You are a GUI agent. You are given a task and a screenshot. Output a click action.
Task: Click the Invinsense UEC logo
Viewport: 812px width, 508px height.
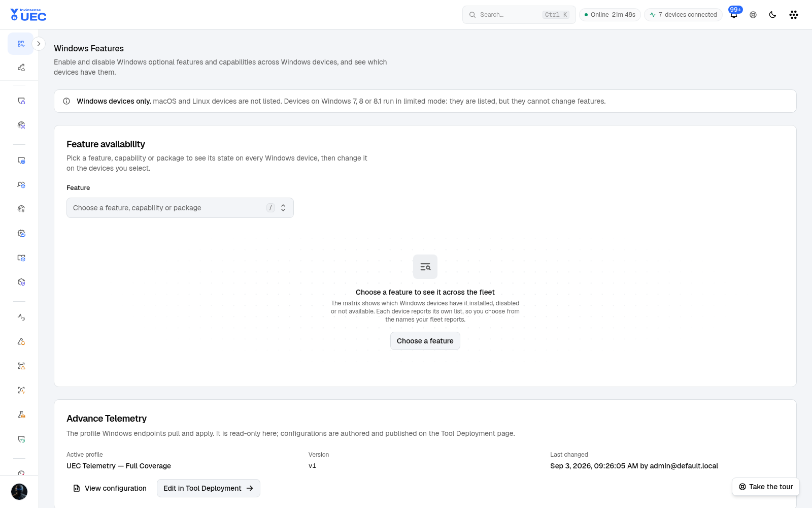tap(28, 15)
